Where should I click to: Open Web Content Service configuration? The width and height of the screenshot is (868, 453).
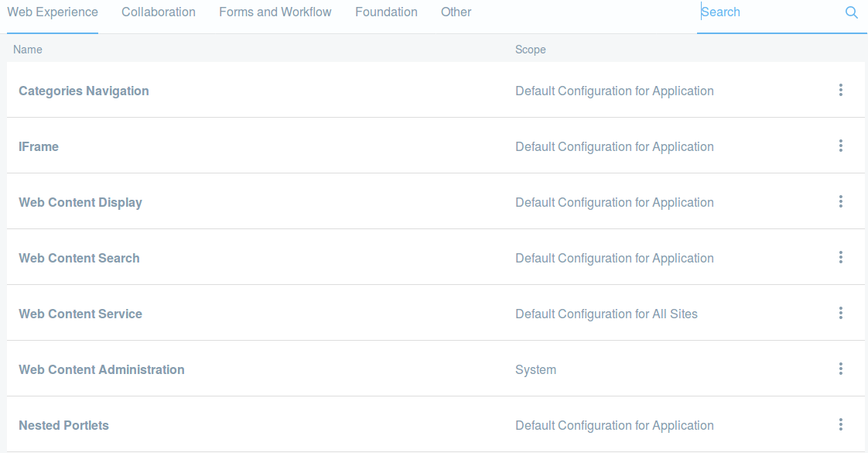(x=80, y=314)
